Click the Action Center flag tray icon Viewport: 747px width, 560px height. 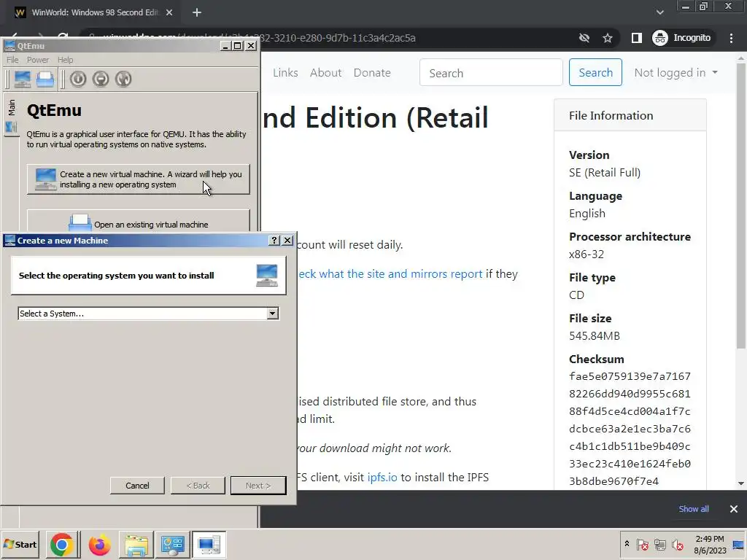pyautogui.click(x=642, y=545)
